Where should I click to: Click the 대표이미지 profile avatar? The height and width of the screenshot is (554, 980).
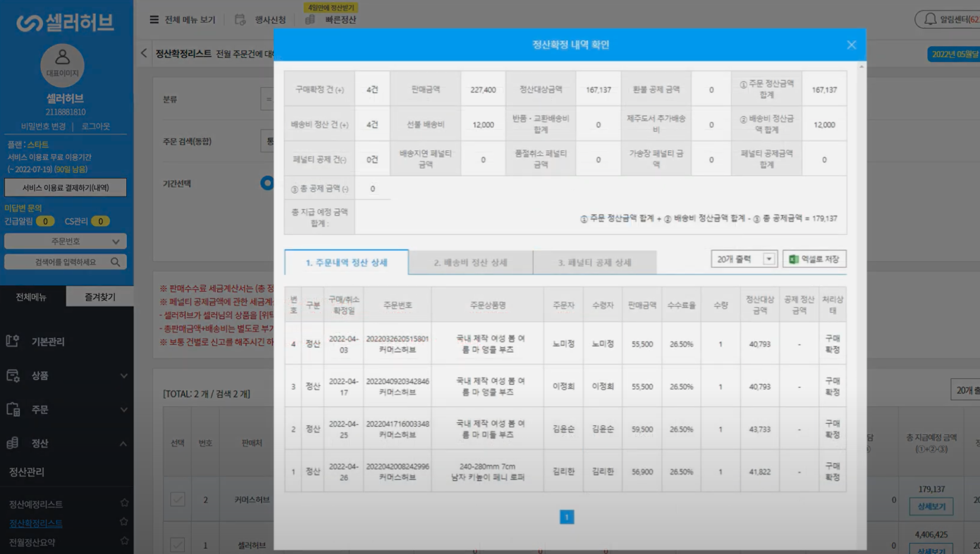coord(63,65)
